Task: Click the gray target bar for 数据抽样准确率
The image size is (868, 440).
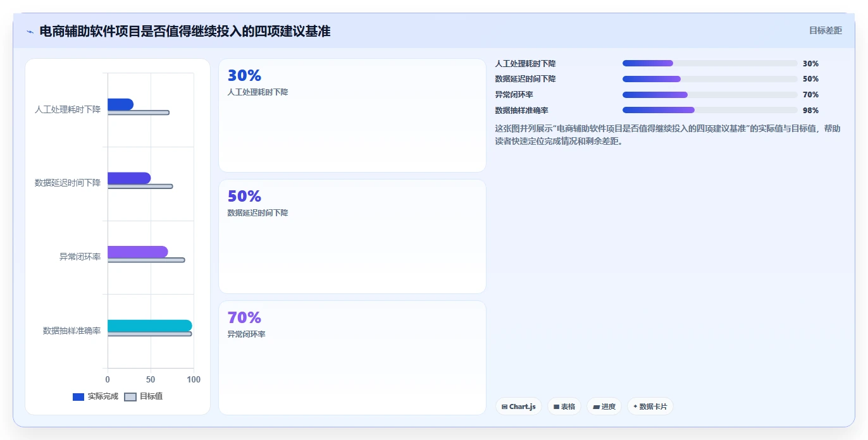Action: click(x=149, y=334)
